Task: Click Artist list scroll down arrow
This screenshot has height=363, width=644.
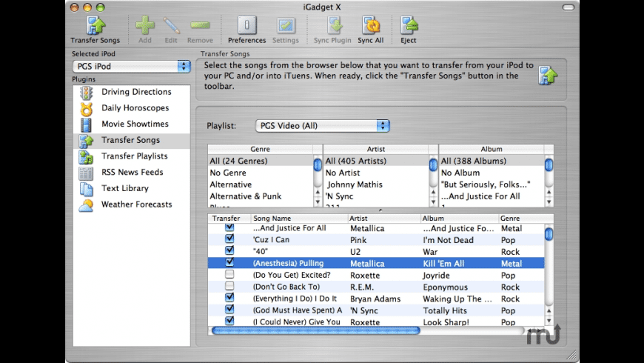Action: 433,202
